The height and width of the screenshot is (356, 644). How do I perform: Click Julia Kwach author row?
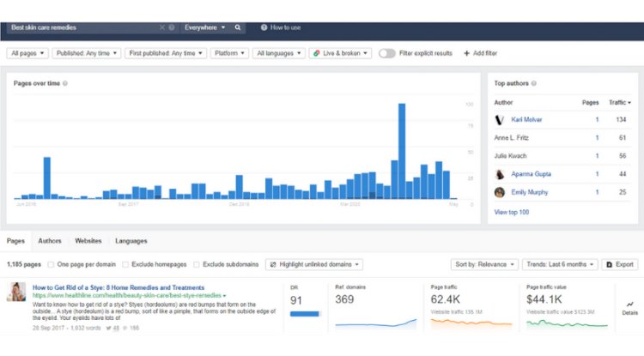[x=562, y=156]
